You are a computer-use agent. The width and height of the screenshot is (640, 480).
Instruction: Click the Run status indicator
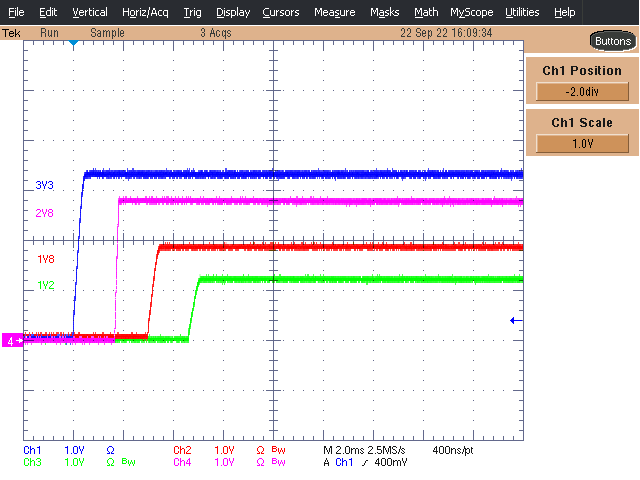point(49,33)
